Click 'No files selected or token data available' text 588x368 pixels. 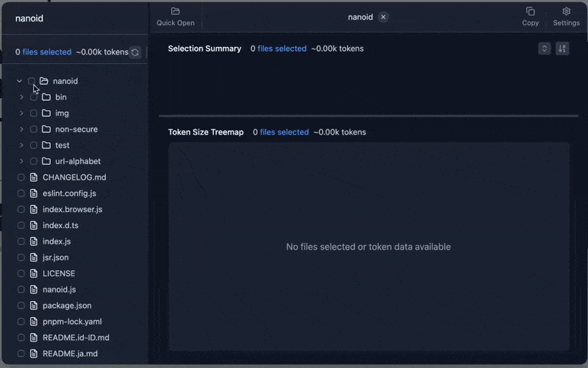[x=368, y=247]
